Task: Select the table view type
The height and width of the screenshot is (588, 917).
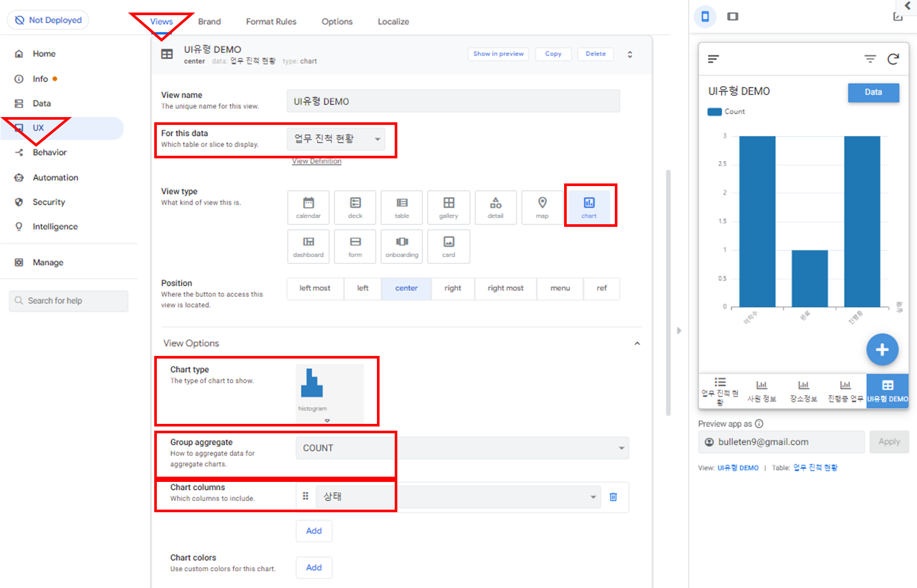Action: tap(402, 207)
